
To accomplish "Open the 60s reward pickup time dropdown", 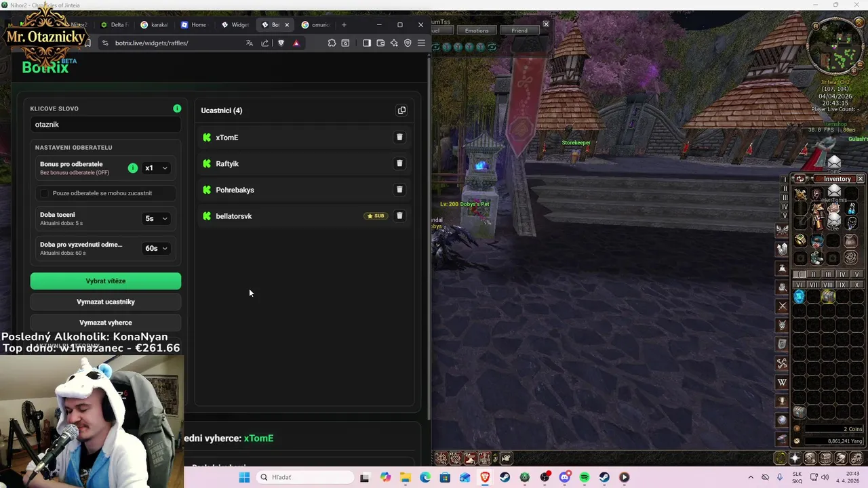I will click(x=156, y=248).
